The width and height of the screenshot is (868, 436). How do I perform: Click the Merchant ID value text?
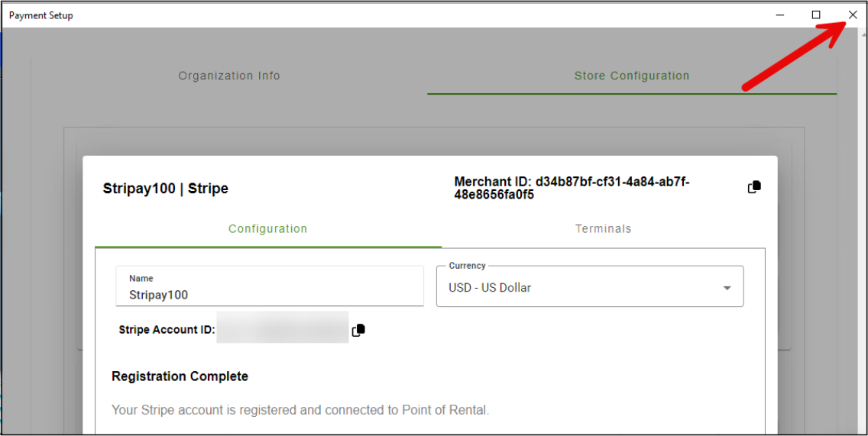(x=572, y=188)
